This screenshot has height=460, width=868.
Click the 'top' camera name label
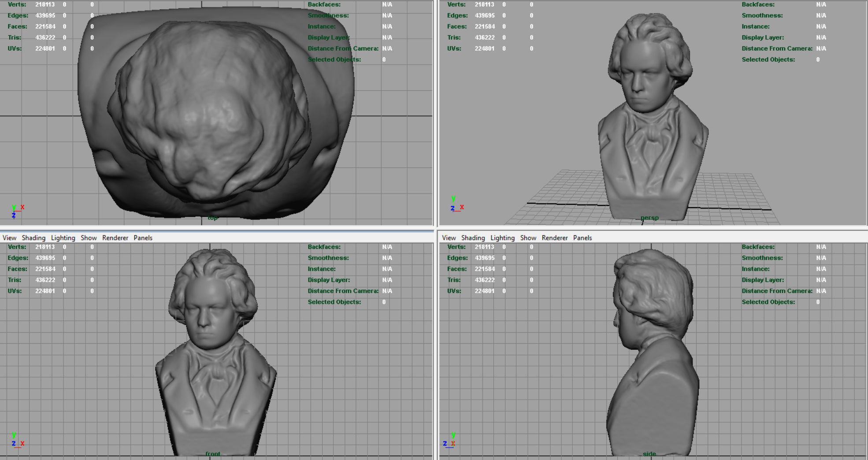[x=213, y=218]
